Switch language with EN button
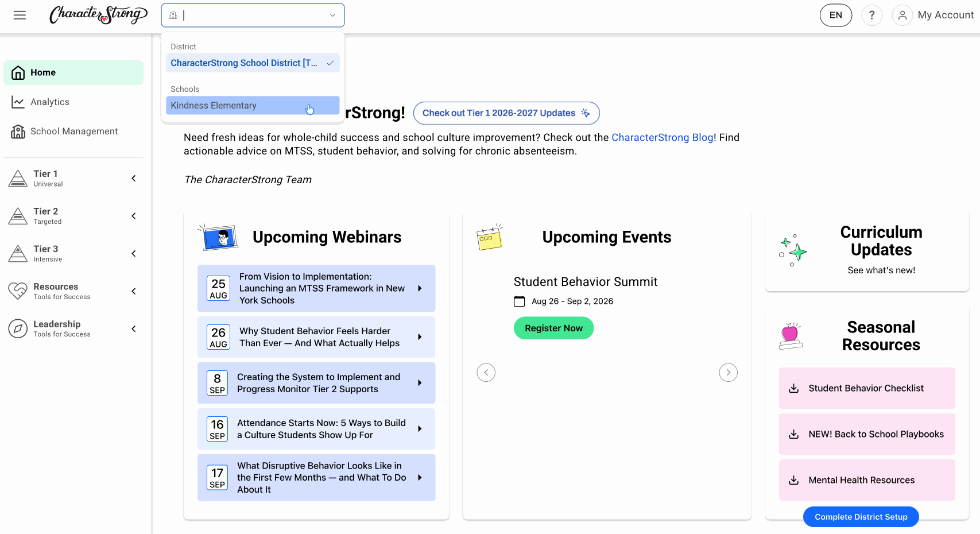 click(836, 16)
